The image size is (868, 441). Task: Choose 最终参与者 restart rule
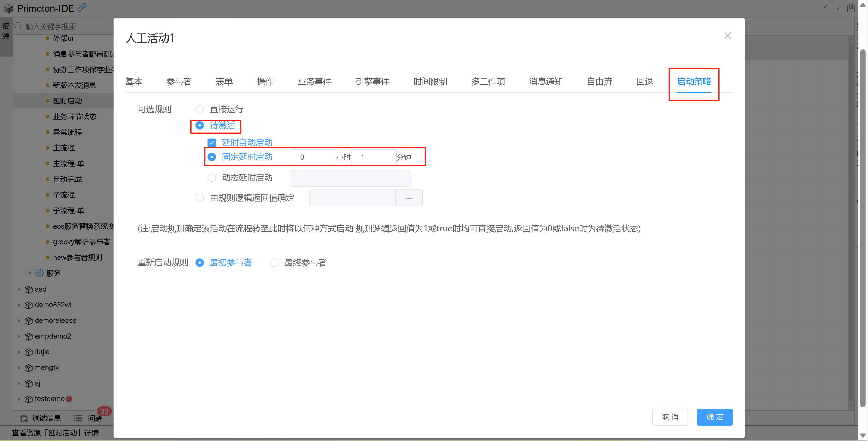pyautogui.click(x=274, y=262)
